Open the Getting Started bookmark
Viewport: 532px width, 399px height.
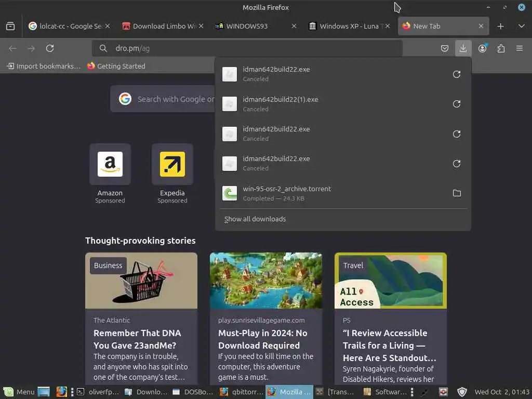116,66
